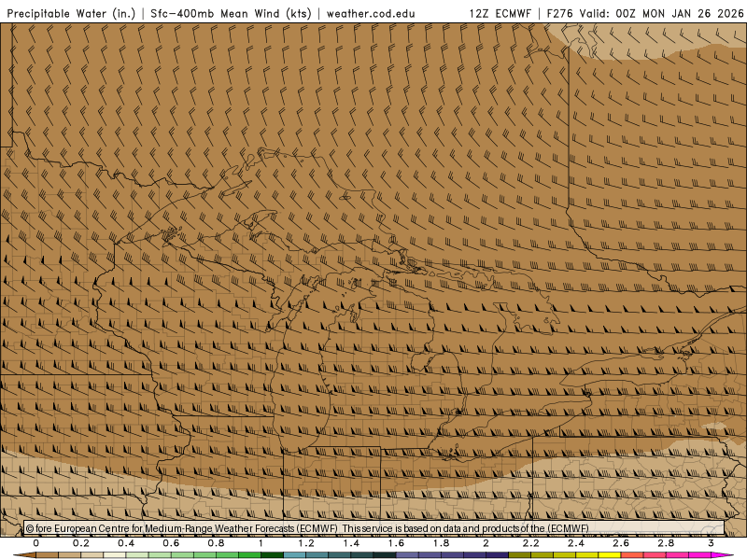The width and height of the screenshot is (747, 560).
Task: Click the 'Precipitable Water (in.)' title text
Action: [72, 13]
